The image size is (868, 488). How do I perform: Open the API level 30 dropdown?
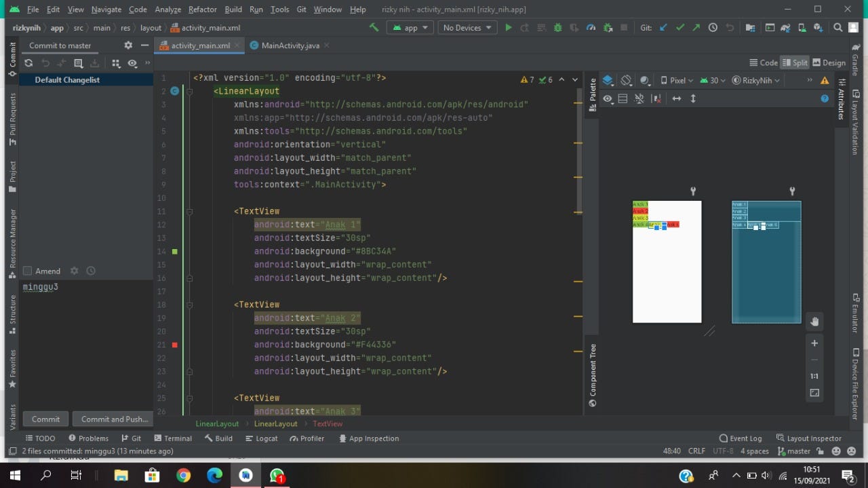[712, 80]
